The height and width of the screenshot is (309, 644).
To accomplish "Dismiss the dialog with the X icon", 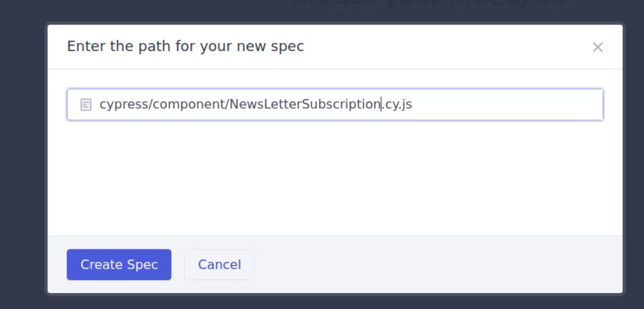I will [x=598, y=47].
